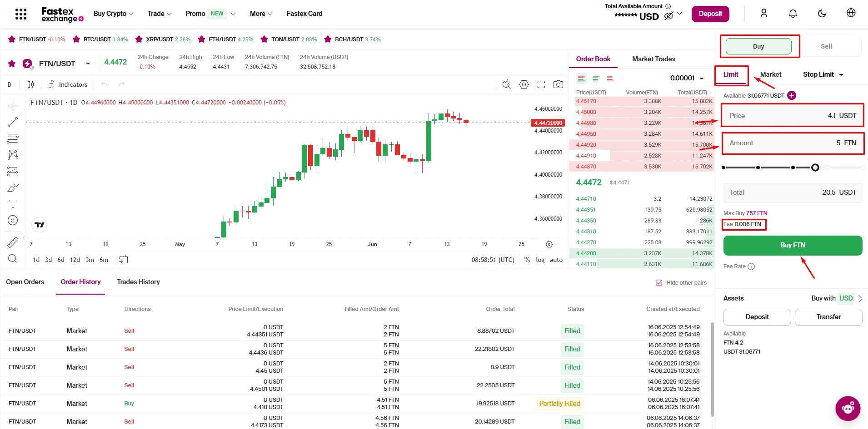
Task: Take chart snapshot with camera icon
Action: coord(558,84)
